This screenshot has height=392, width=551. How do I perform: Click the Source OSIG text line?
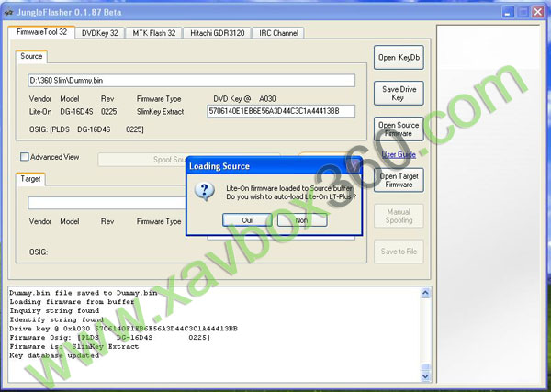tap(86, 129)
